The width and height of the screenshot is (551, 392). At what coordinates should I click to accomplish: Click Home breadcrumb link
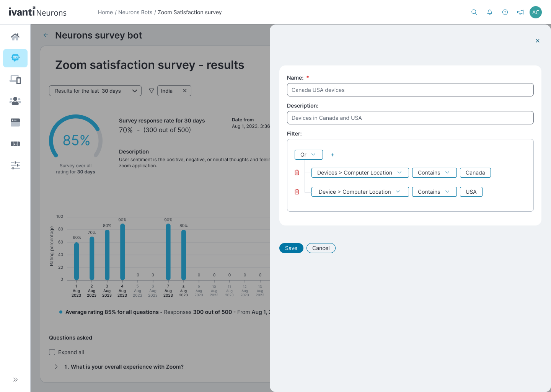105,12
